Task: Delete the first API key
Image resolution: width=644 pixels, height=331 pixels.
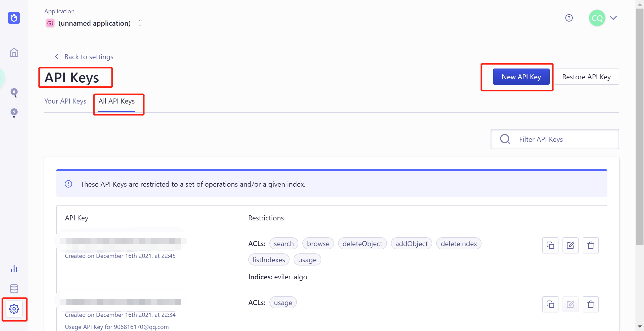Action: pyautogui.click(x=590, y=245)
